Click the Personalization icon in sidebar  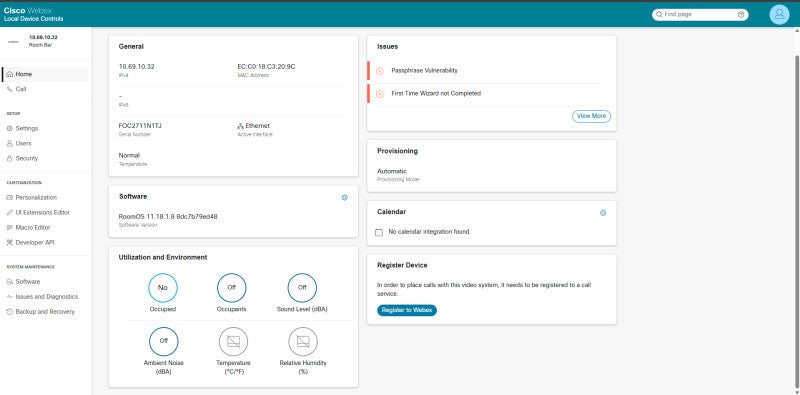(9, 198)
